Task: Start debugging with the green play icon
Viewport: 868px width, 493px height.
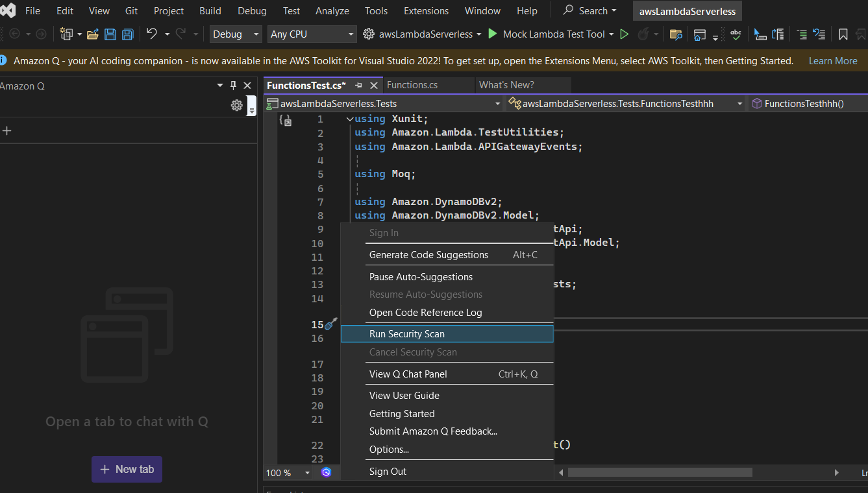Action: (624, 34)
